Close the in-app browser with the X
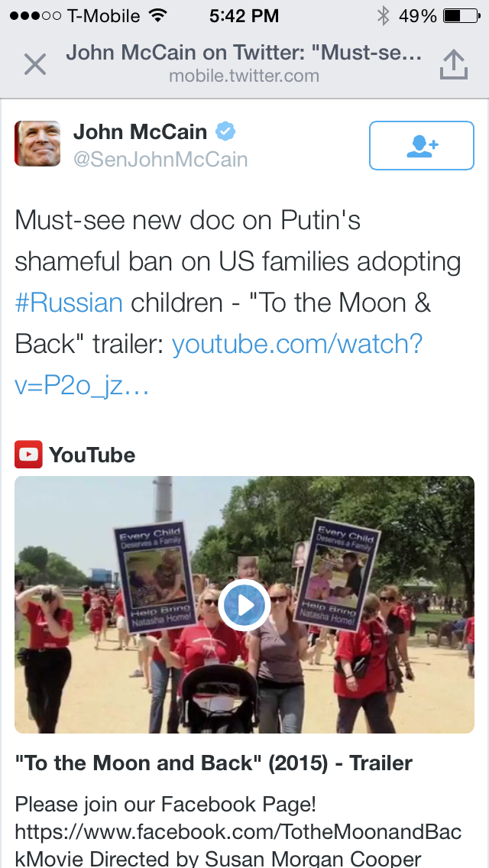Viewport: 489px width, 868px height. tap(35, 64)
